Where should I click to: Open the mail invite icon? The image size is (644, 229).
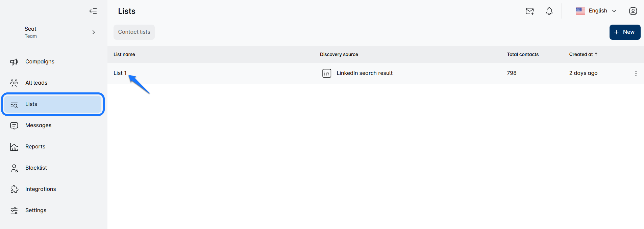click(x=529, y=11)
